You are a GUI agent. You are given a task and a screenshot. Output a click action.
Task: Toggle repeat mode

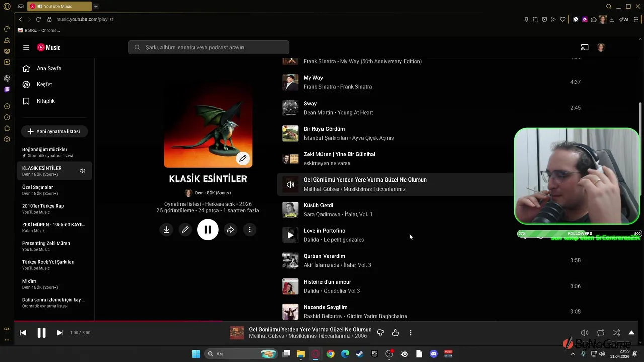tap(601, 333)
